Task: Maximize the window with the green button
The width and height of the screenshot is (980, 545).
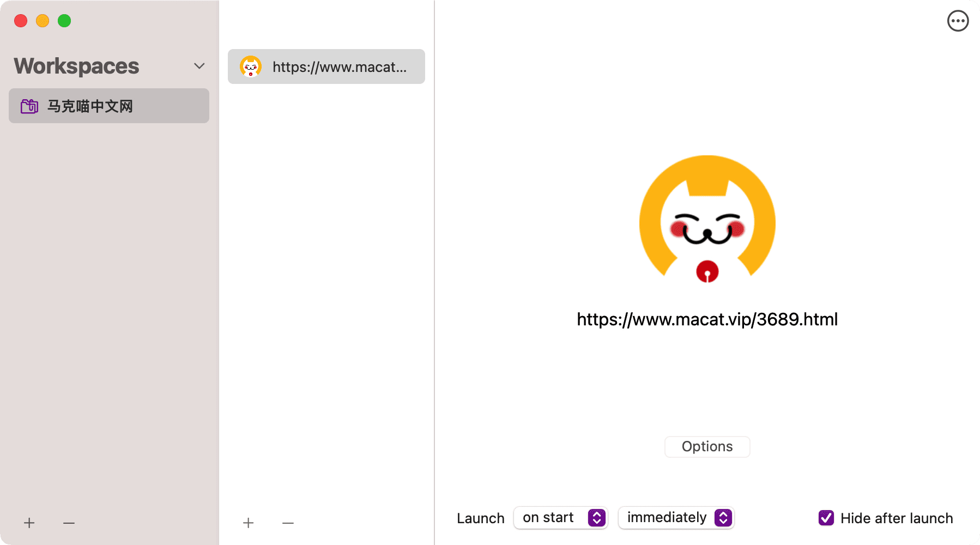Action: [64, 21]
